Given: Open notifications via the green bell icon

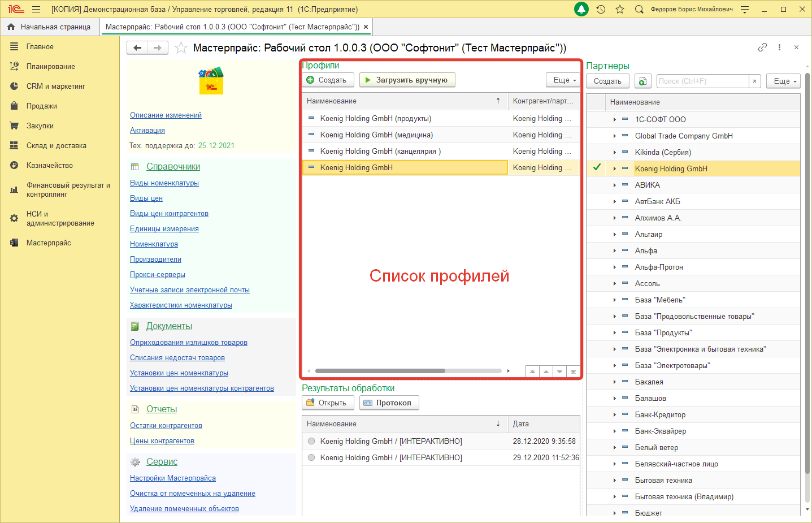Looking at the screenshot, I should (581, 9).
